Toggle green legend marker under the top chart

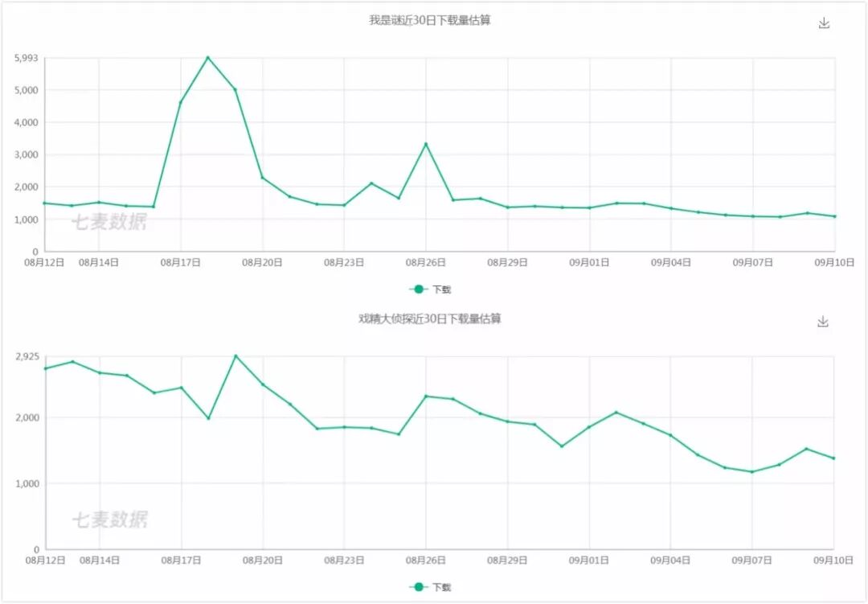(418, 290)
